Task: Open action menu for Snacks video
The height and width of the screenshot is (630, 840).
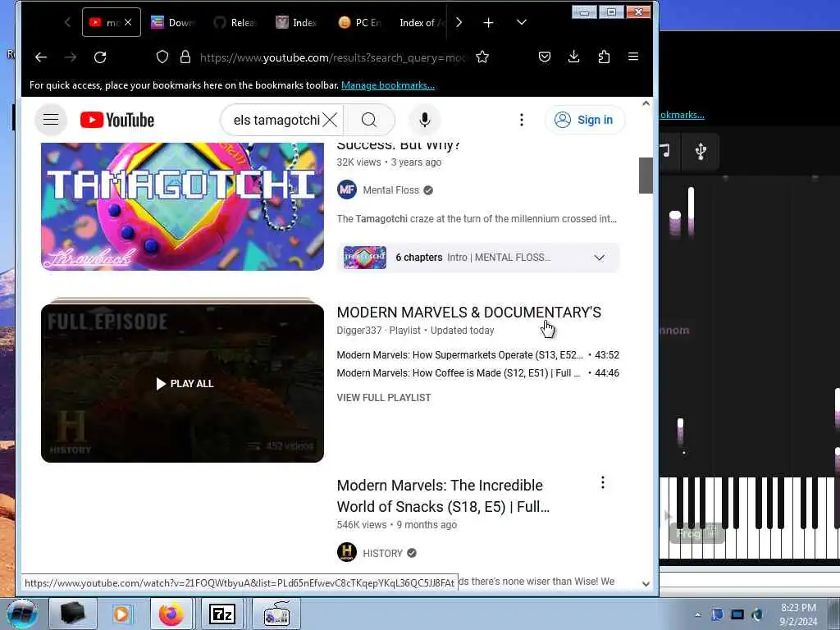Action: [x=603, y=482]
